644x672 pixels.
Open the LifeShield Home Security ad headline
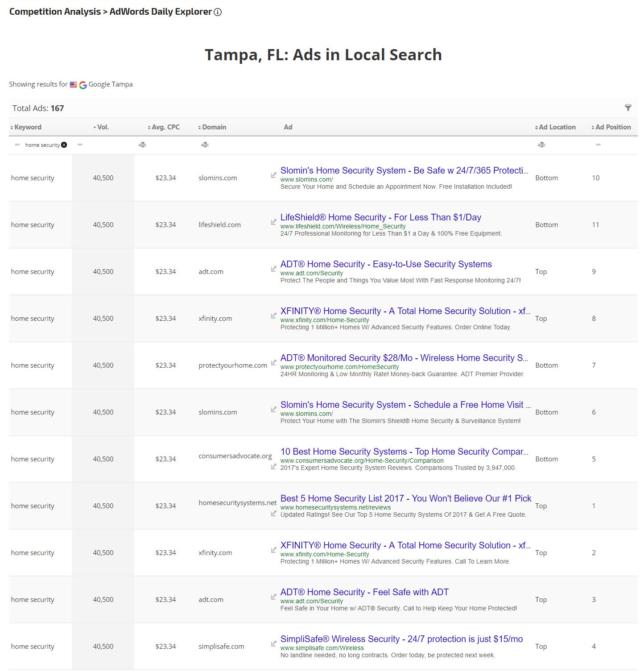click(x=380, y=217)
